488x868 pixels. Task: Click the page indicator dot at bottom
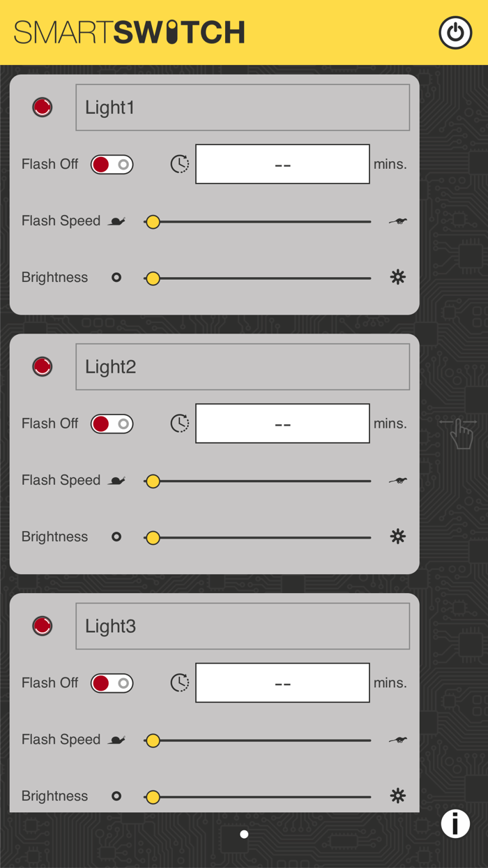(x=244, y=833)
